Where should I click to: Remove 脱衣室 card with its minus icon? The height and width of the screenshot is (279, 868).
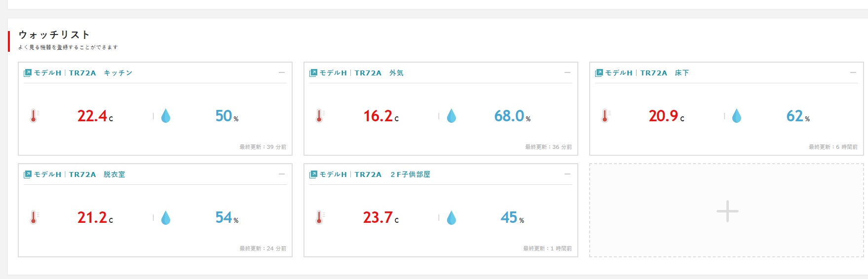click(282, 174)
